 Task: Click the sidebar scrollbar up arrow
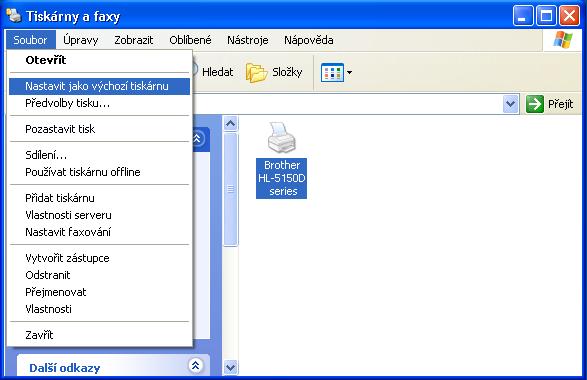[231, 123]
